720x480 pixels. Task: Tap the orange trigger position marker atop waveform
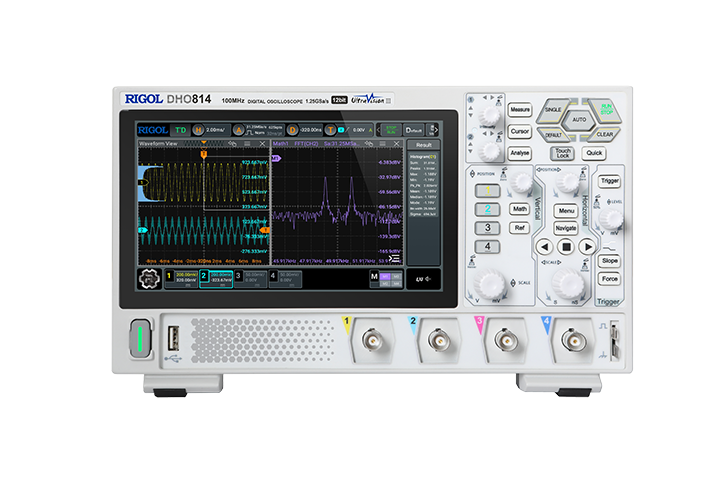click(204, 154)
